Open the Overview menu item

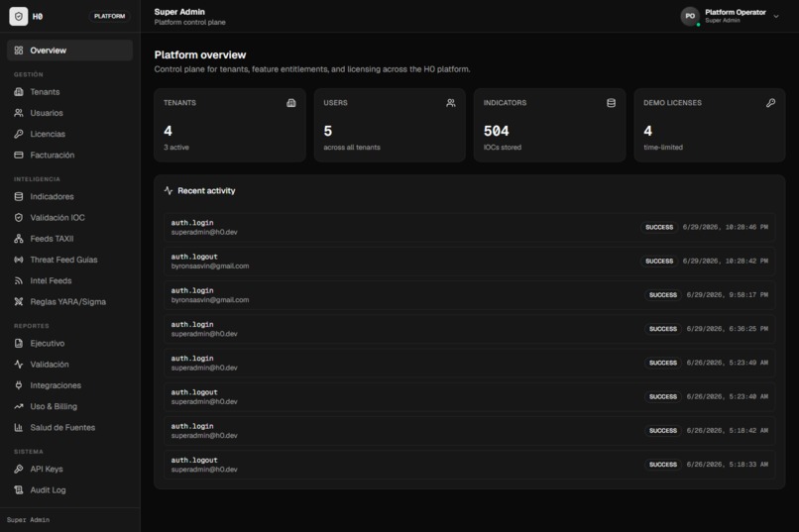69,51
